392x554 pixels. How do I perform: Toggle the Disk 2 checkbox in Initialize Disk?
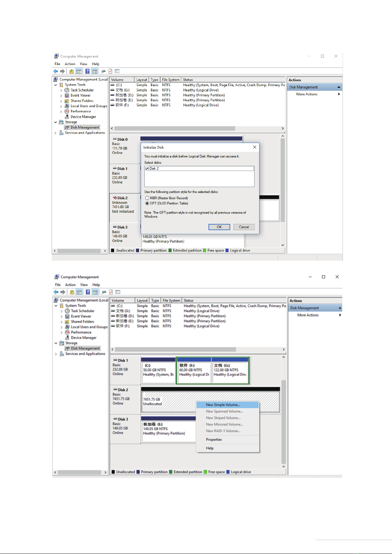coord(147,169)
